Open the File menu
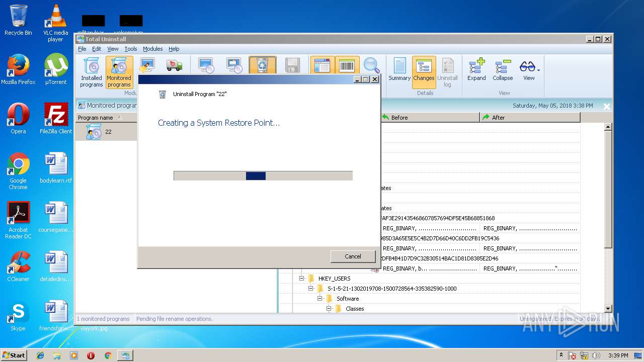Screen dimensions: 644x362 click(82, 49)
